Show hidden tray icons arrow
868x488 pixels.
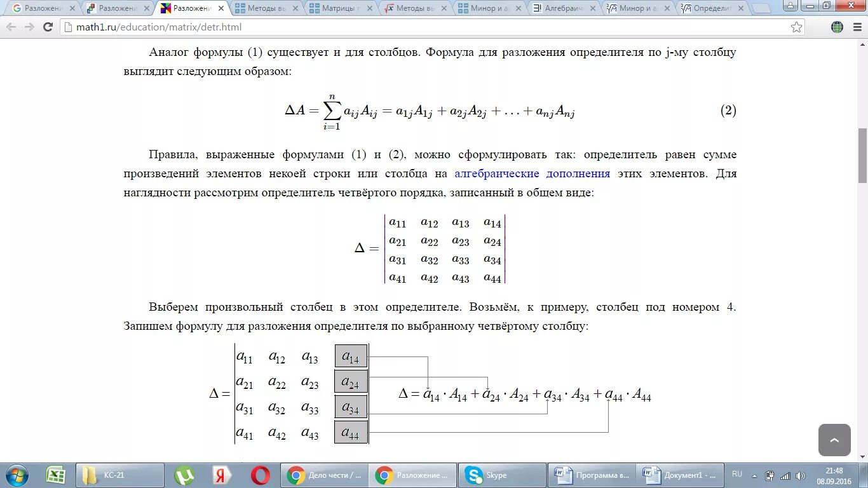tap(754, 475)
